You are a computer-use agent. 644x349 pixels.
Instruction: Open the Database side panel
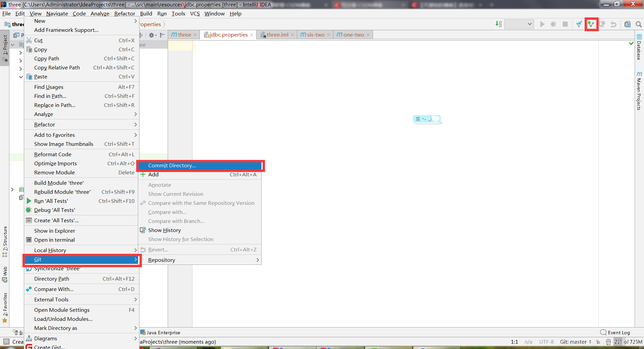tap(639, 47)
